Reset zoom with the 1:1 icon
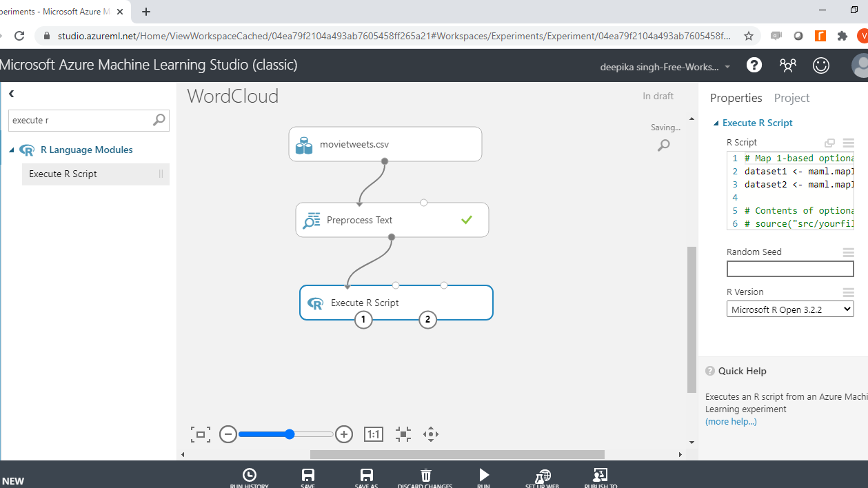 373,434
